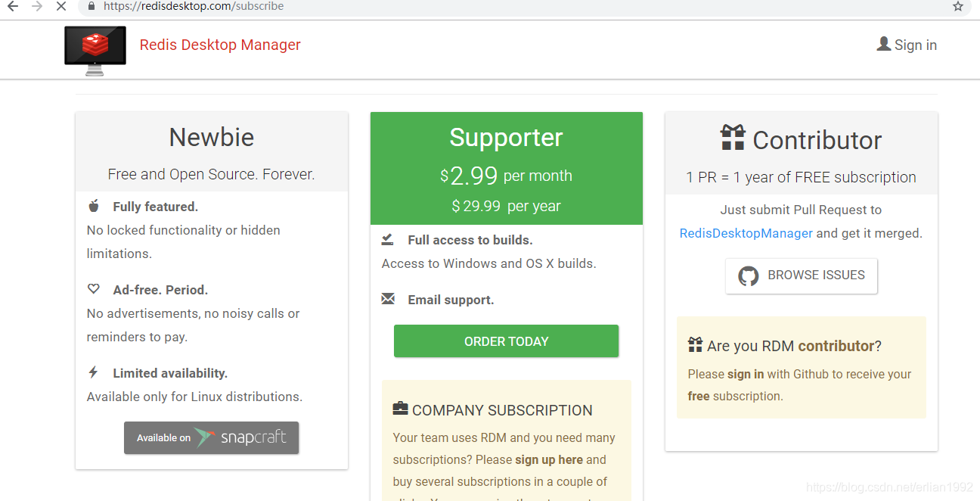Click the browser forward arrow
The width and height of the screenshot is (980, 501).
[37, 6]
